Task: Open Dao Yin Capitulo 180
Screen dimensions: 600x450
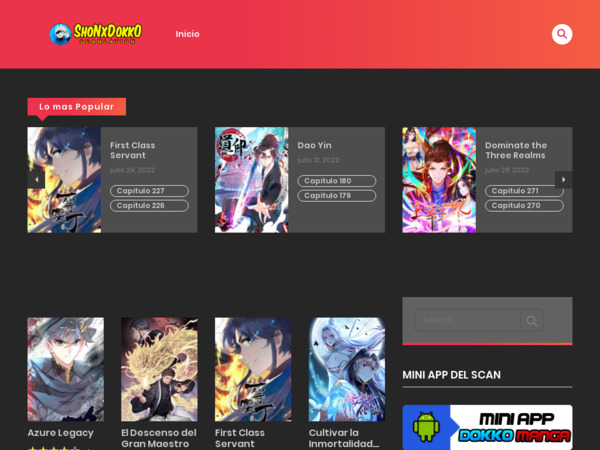Action: coord(337,181)
